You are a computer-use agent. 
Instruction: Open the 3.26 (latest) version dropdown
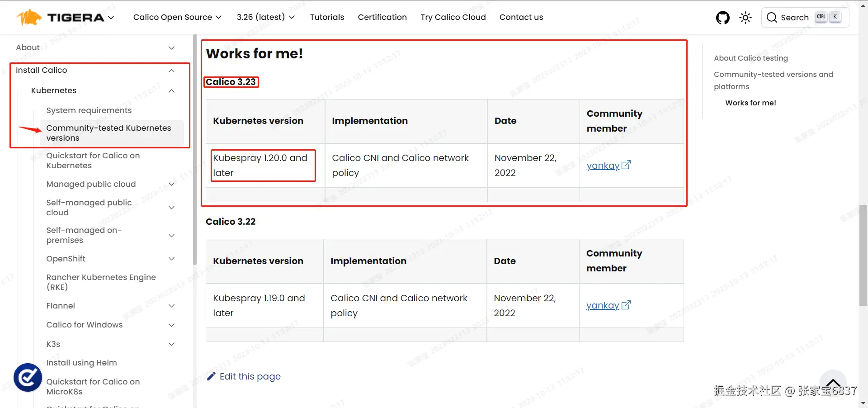click(x=266, y=17)
